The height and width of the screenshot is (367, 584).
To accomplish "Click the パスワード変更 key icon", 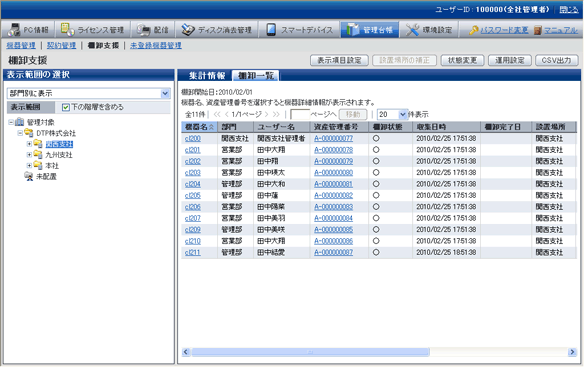I will click(x=473, y=30).
